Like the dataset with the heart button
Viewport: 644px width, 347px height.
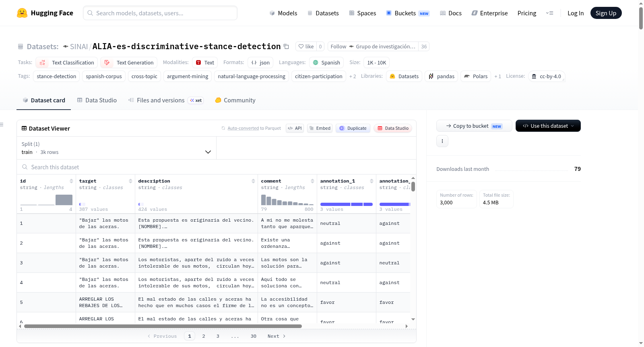click(x=306, y=46)
